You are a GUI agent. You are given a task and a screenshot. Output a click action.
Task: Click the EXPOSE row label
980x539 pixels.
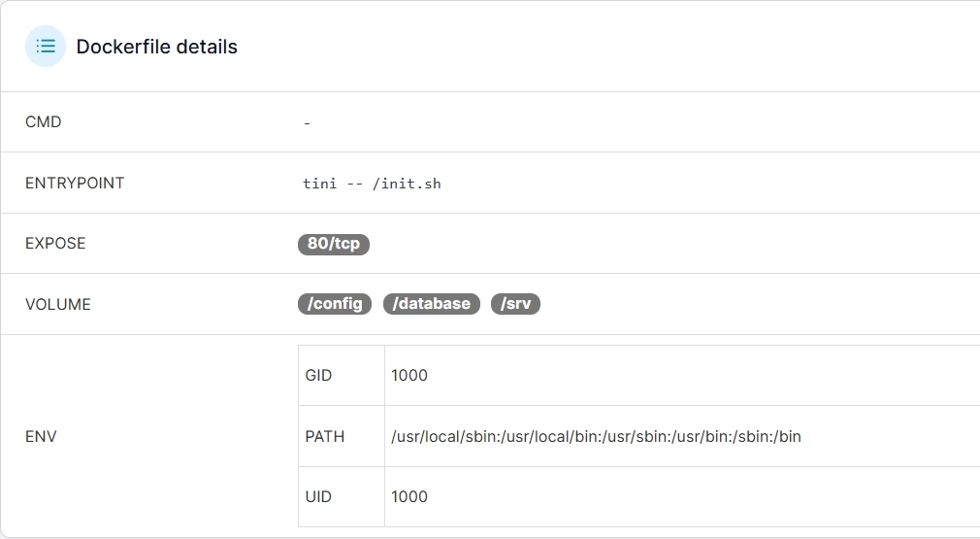point(55,244)
